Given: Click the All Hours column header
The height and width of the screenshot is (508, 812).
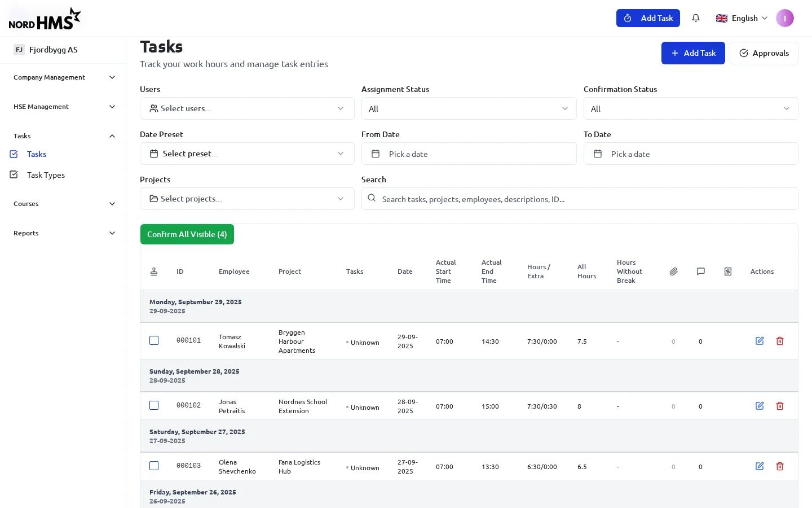Looking at the screenshot, I should [586, 271].
